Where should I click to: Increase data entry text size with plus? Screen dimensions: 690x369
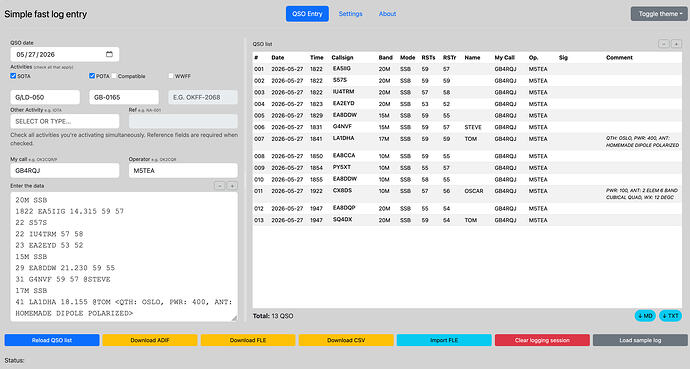(x=232, y=186)
